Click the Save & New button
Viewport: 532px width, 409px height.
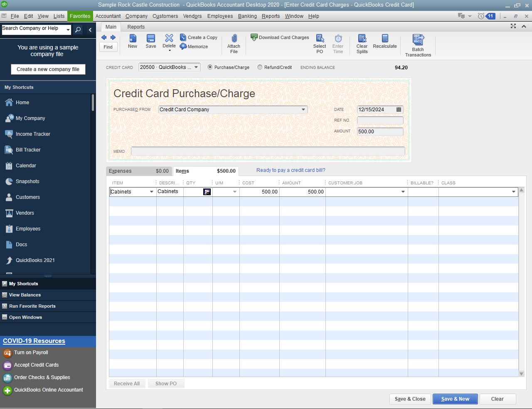[455, 399]
